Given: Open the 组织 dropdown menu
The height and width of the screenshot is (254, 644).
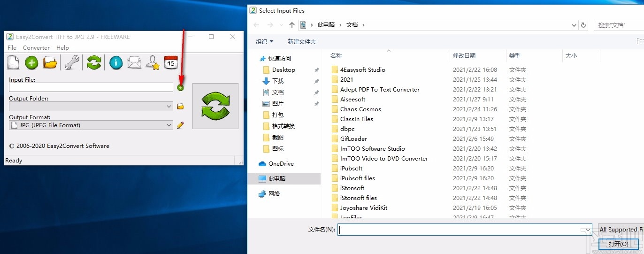Looking at the screenshot, I should click(264, 42).
